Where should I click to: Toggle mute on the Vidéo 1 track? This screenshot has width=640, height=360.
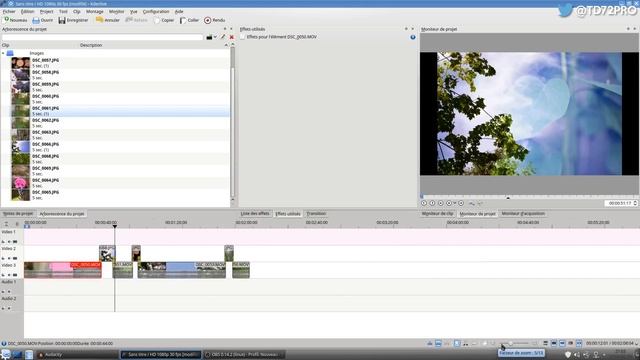9,242
